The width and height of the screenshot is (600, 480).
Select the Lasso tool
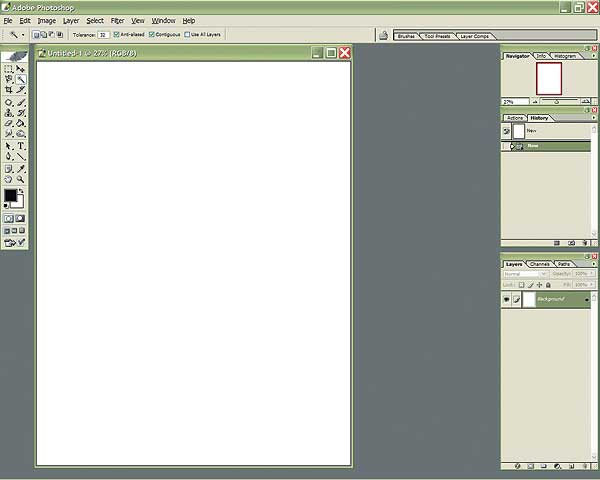9,80
